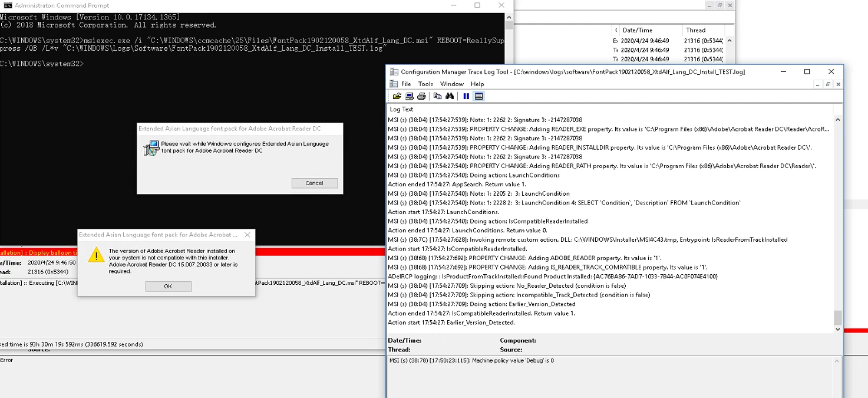Restore the inner log document window
The image size is (868, 398).
(x=828, y=84)
